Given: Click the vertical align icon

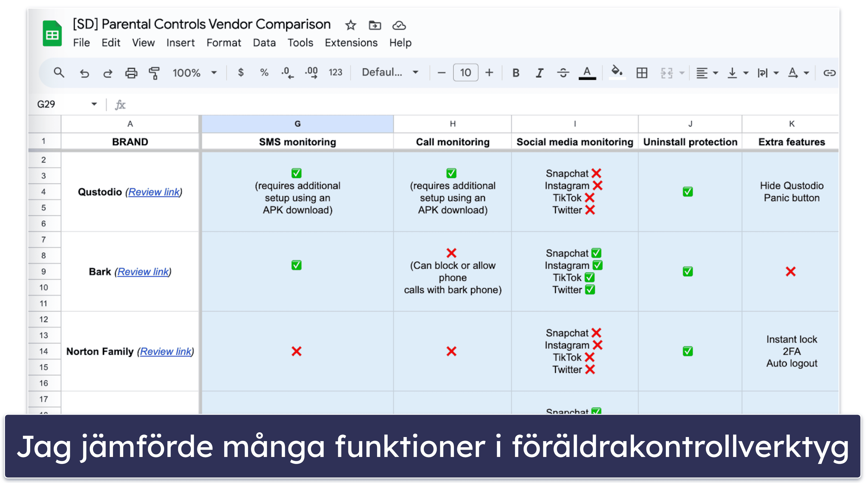Looking at the screenshot, I should click(x=732, y=73).
